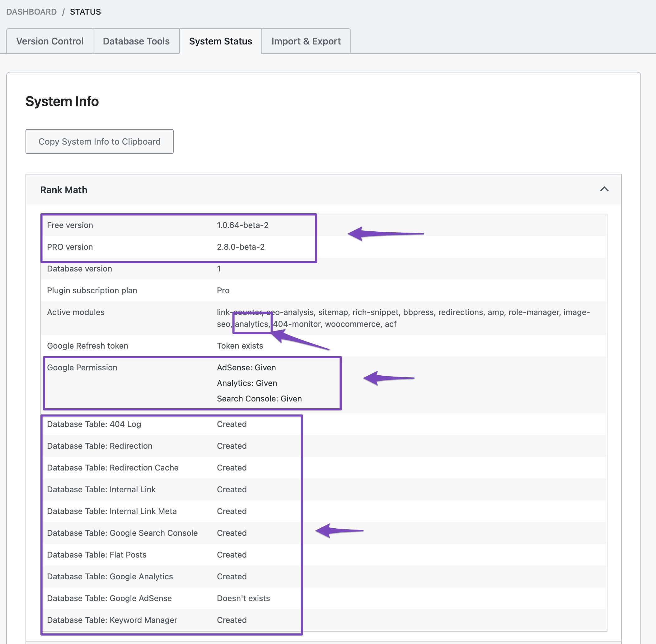Click the Analytics: Given permission text

pyautogui.click(x=247, y=383)
